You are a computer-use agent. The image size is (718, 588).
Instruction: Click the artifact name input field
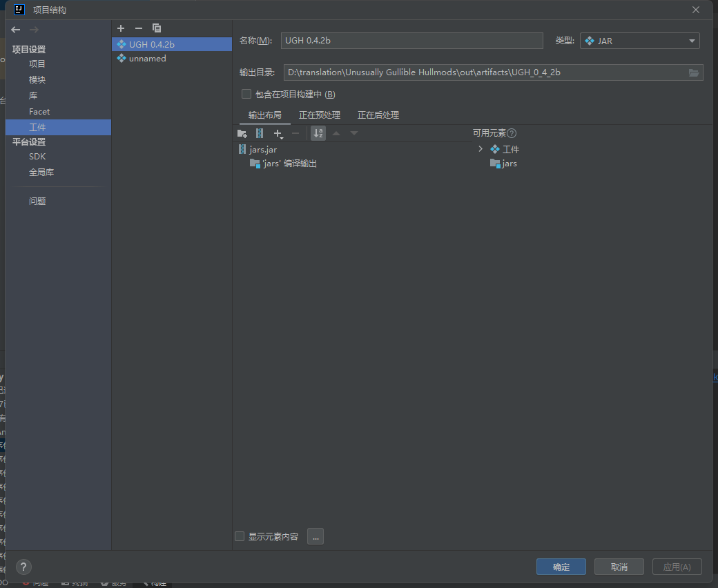[411, 41]
